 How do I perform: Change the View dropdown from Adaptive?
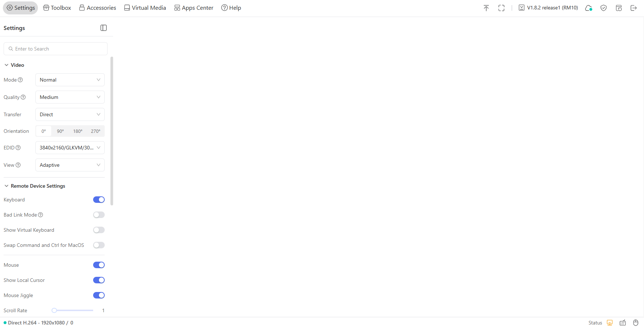[70, 165]
